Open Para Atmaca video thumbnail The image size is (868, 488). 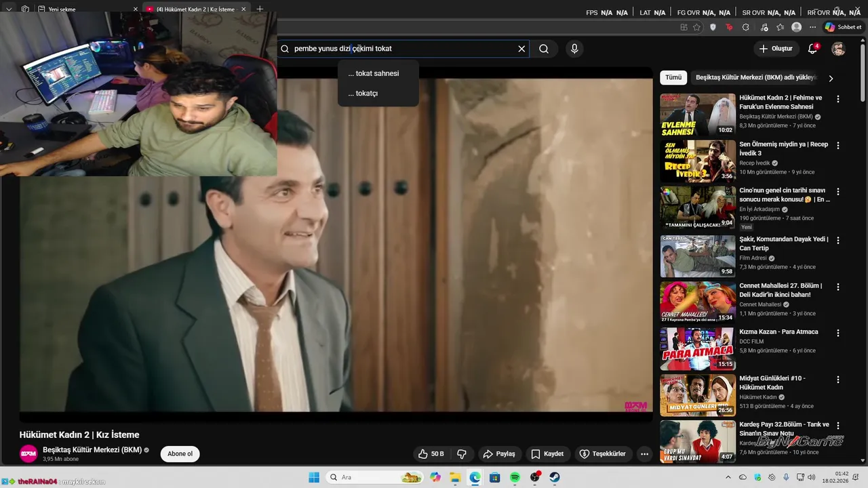[698, 349]
